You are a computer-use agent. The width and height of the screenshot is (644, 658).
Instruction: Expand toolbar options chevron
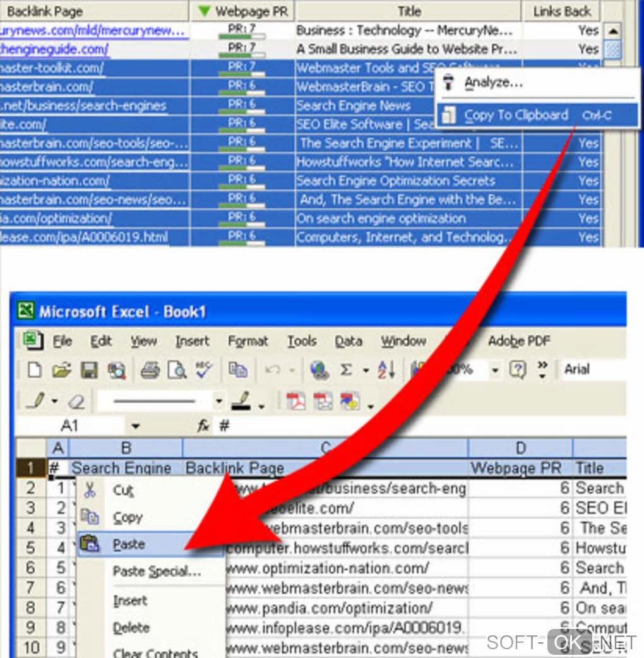click(542, 369)
